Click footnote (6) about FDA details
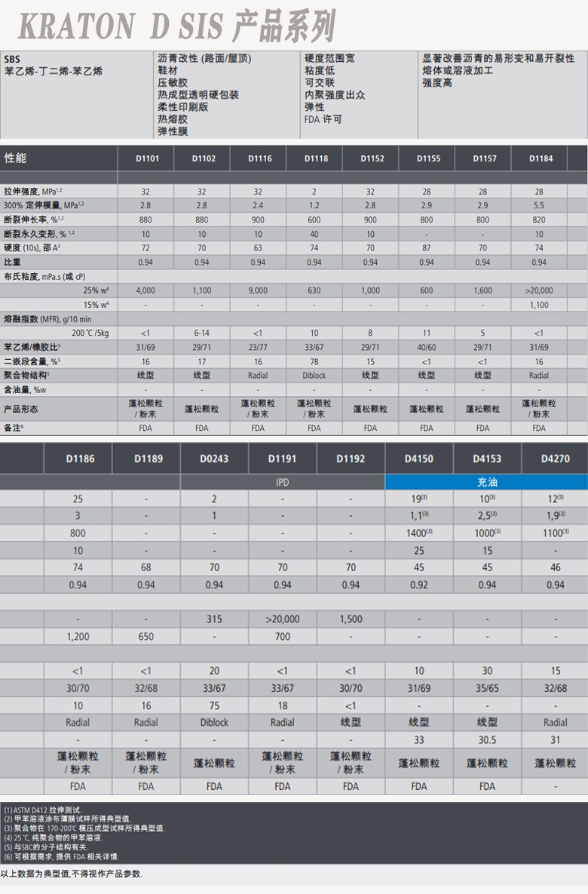This screenshot has width=588, height=894. coord(62,856)
